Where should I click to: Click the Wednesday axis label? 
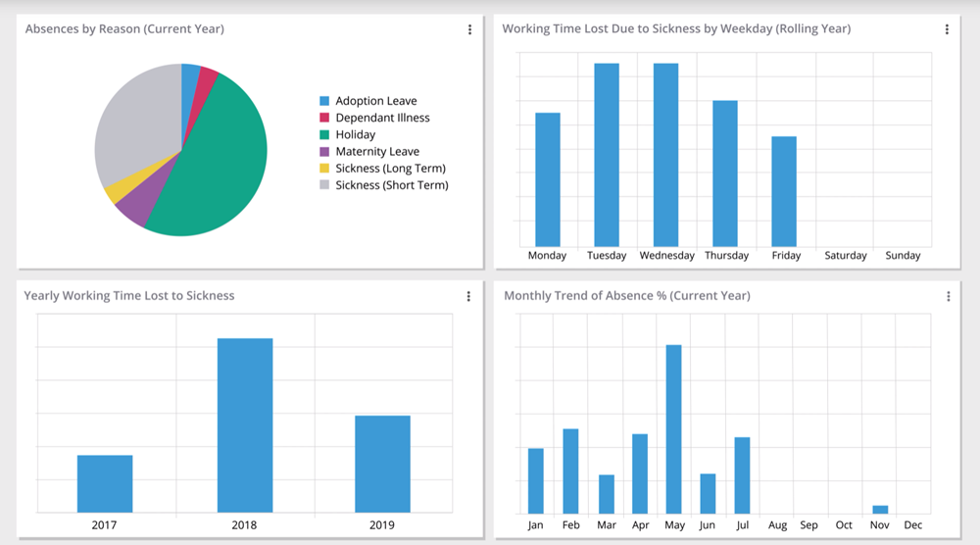(666, 255)
